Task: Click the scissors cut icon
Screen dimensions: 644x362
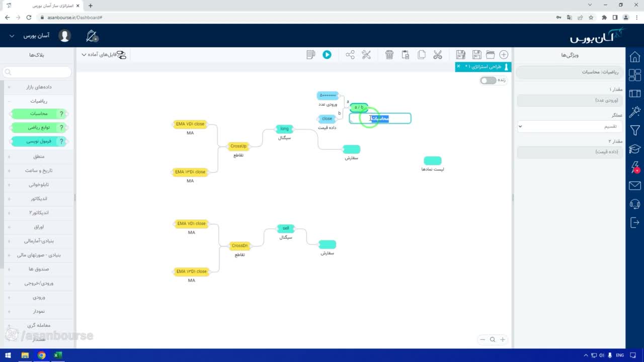Action: (437, 55)
